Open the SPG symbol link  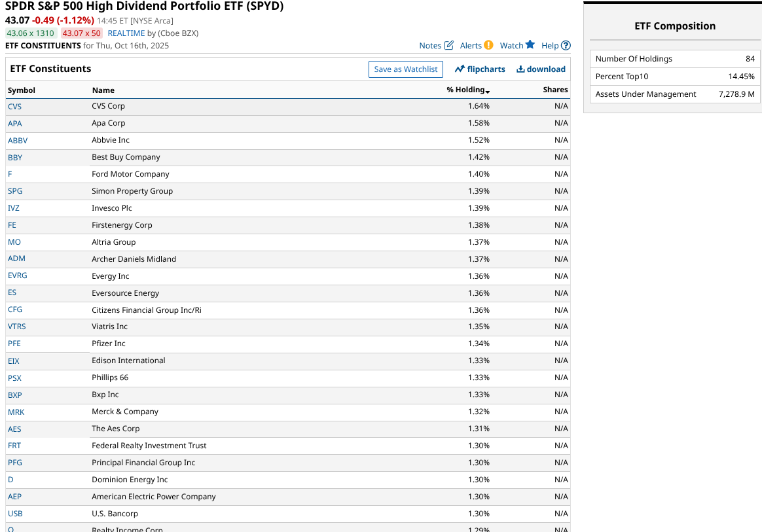(x=15, y=191)
